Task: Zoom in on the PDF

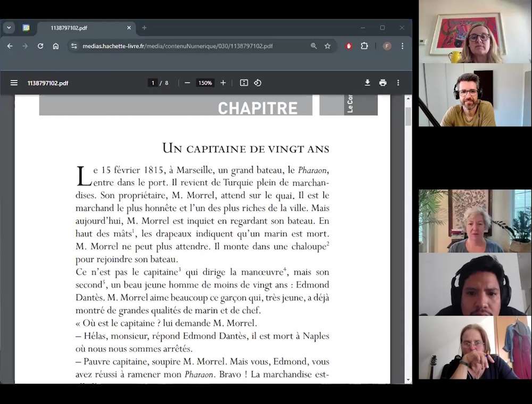Action: (x=223, y=83)
